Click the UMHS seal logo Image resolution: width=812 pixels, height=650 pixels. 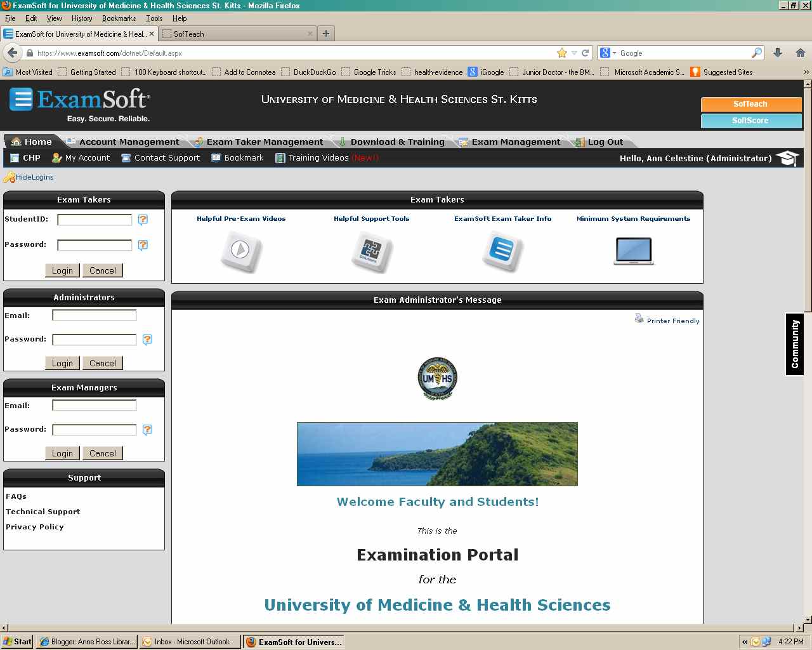coord(438,378)
